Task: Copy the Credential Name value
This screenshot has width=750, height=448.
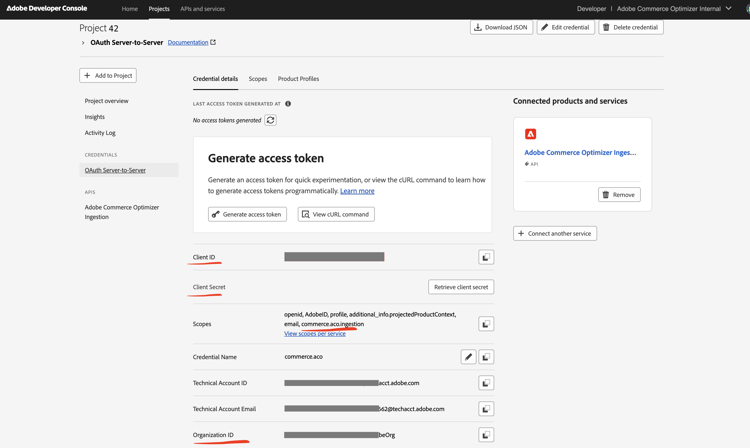Action: (486, 357)
